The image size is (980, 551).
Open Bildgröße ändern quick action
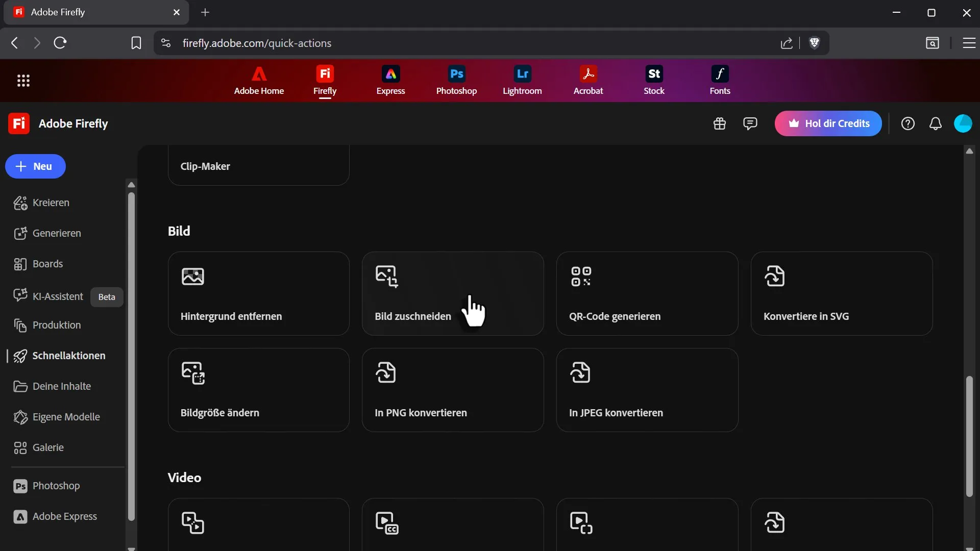click(259, 390)
